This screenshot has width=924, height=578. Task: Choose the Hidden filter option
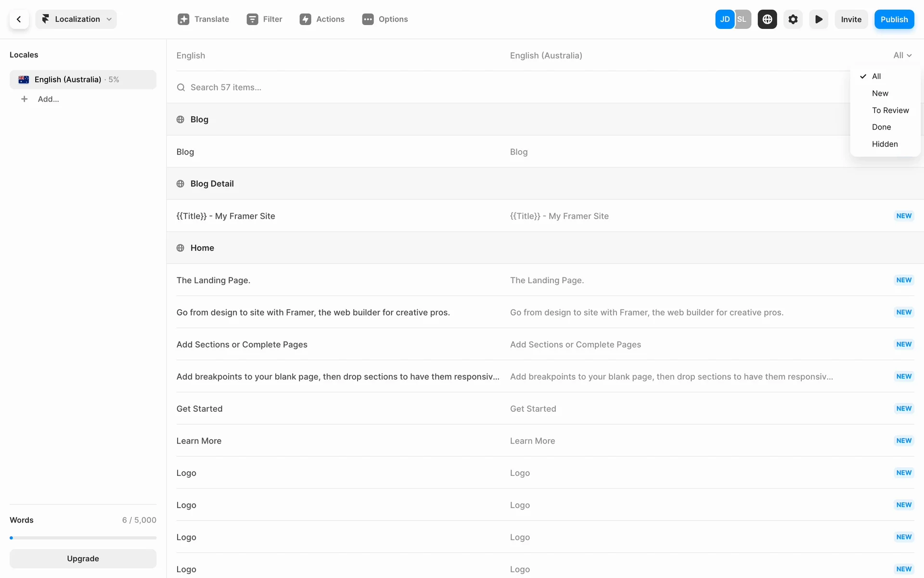[885, 144]
